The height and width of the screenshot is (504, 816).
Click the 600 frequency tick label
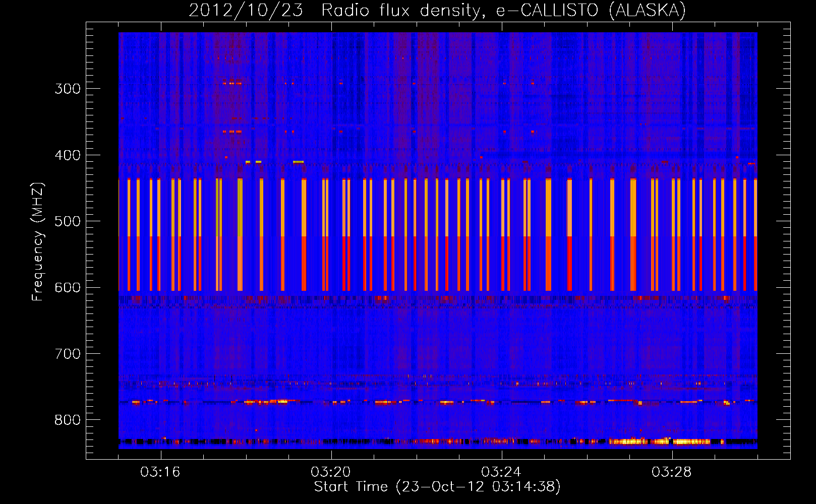click(x=68, y=288)
